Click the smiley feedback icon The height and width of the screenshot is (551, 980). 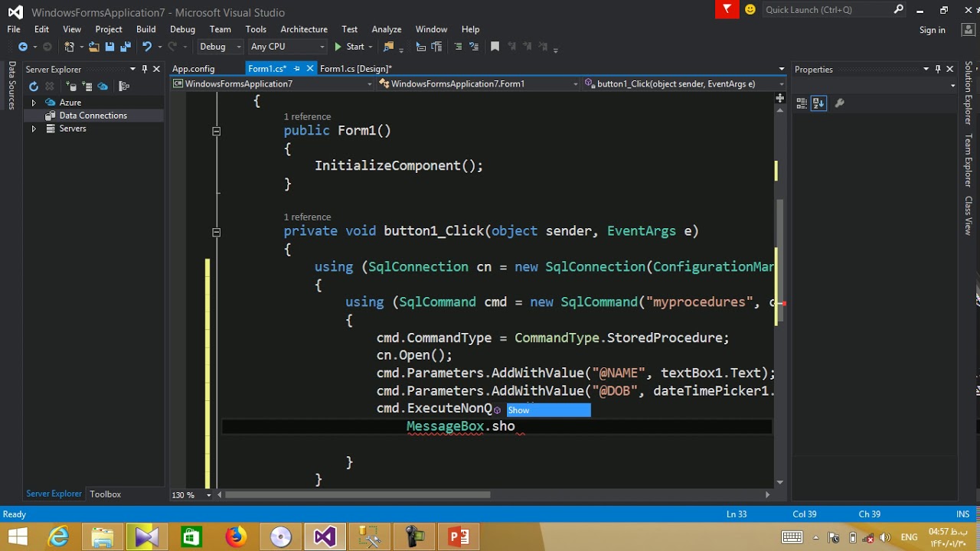pos(750,9)
